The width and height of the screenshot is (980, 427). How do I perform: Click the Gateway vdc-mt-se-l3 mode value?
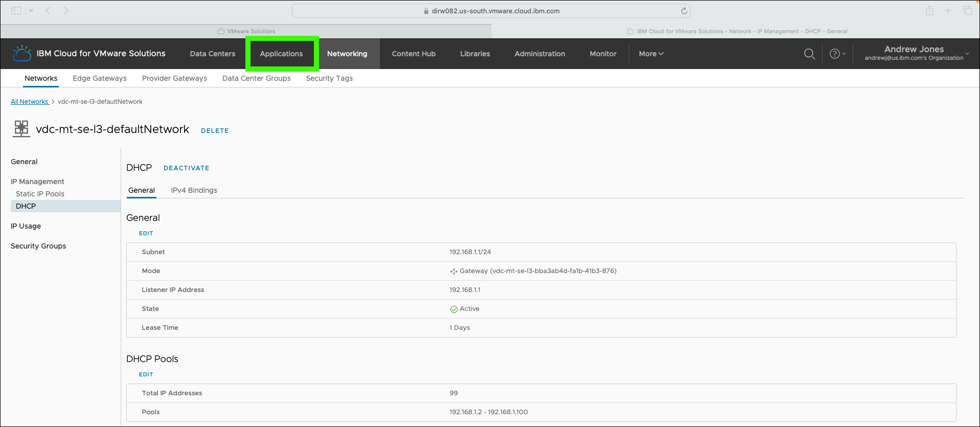coord(538,271)
